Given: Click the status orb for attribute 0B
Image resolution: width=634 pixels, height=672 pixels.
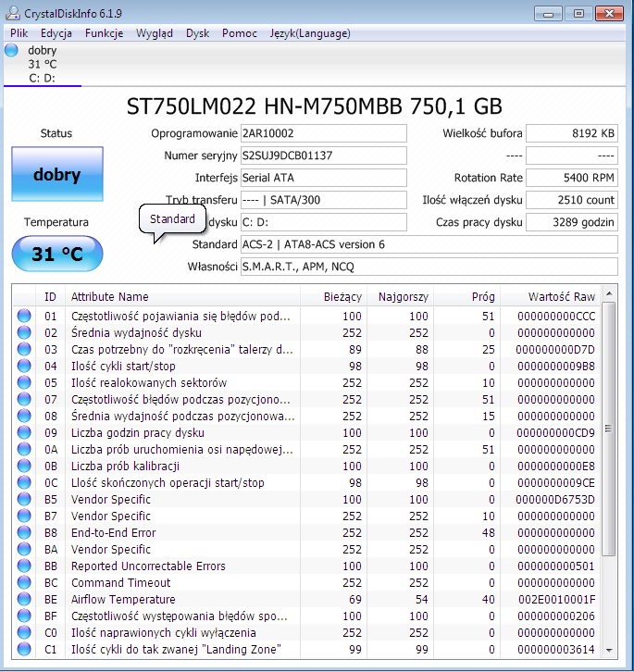Looking at the screenshot, I should [x=24, y=466].
